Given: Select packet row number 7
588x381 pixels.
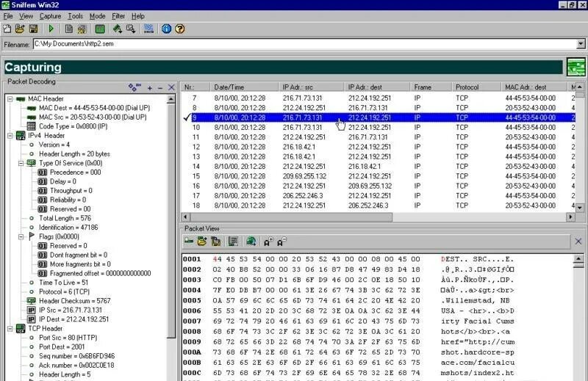Looking at the screenshot, I should tap(378, 98).
